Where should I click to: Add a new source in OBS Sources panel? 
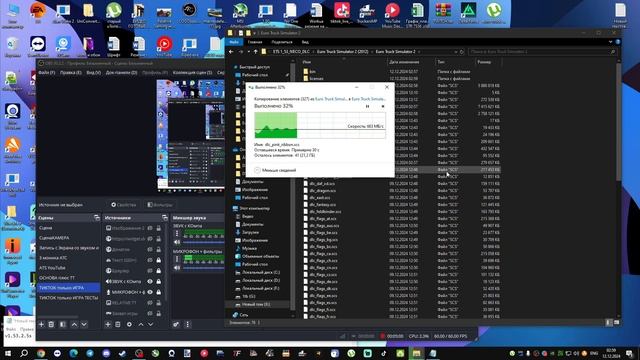[x=108, y=324]
